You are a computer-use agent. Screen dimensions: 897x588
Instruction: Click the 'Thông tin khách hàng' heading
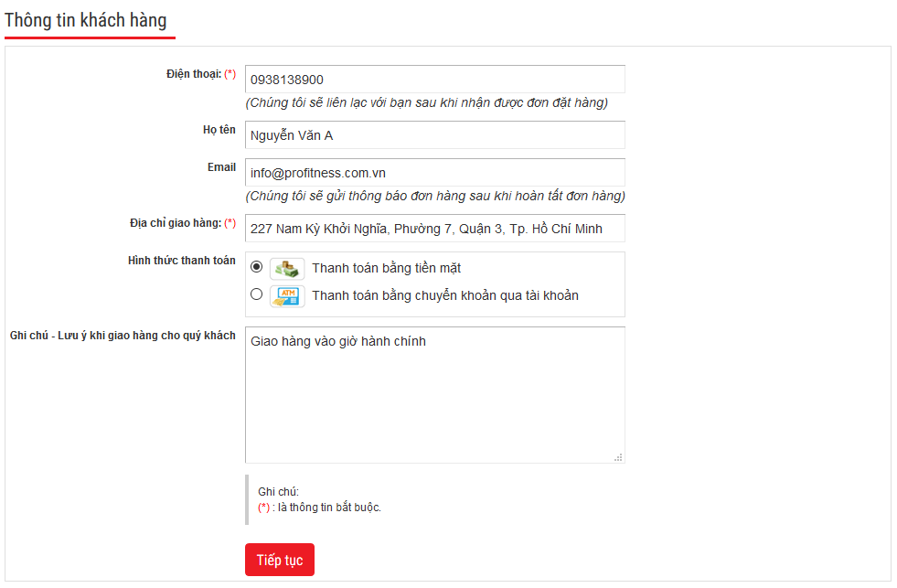tap(86, 20)
